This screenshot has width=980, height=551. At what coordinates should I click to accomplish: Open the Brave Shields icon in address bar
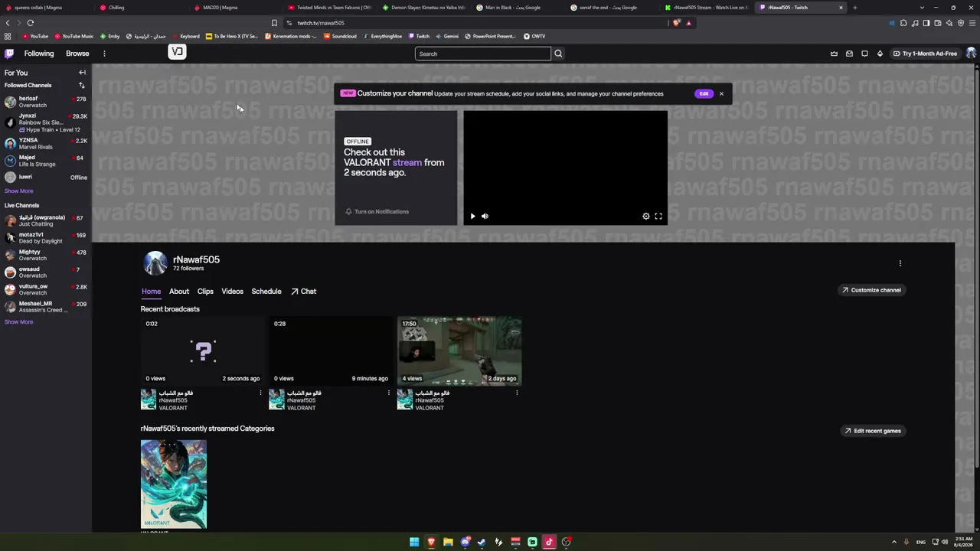676,23
